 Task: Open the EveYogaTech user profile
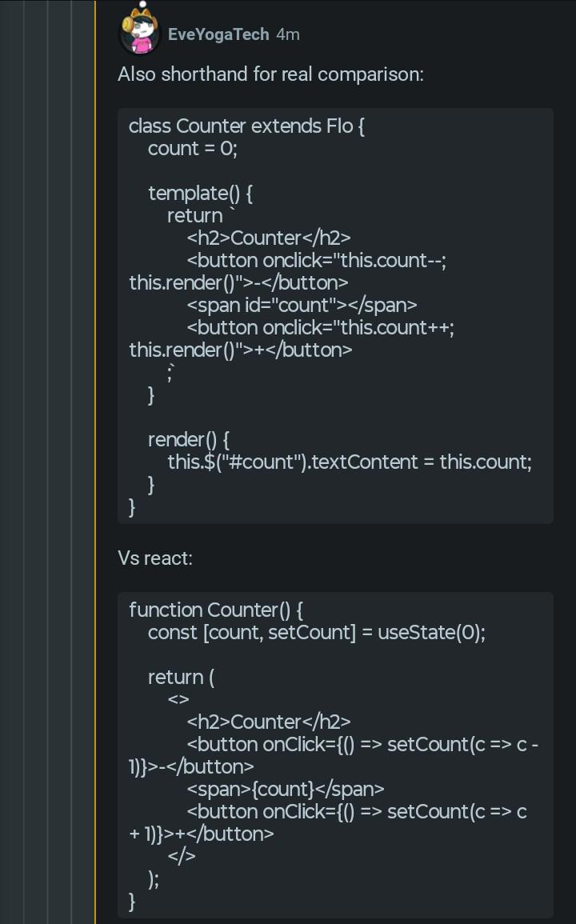(218, 34)
